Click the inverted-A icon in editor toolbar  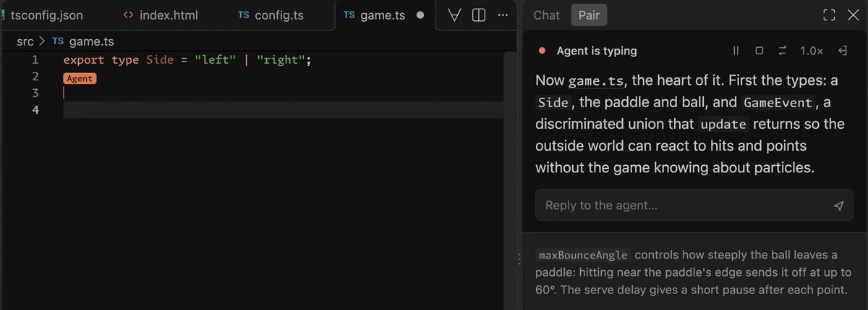(455, 15)
